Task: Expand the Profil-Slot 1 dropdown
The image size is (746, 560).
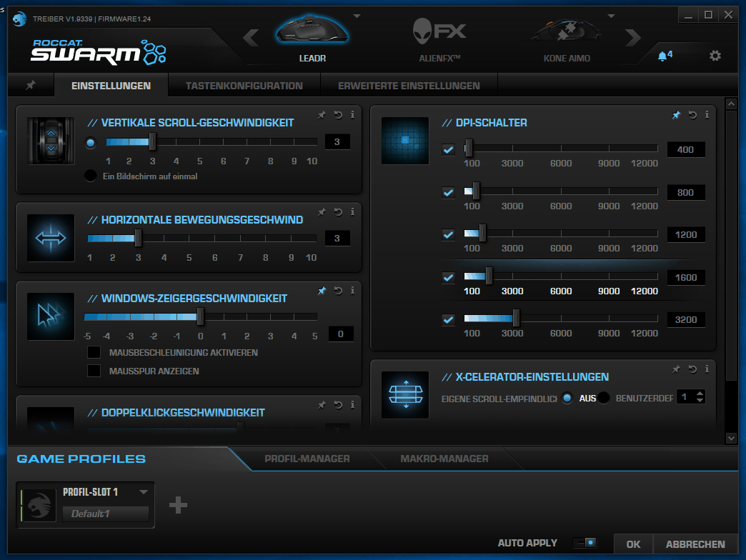Action: 144,492
